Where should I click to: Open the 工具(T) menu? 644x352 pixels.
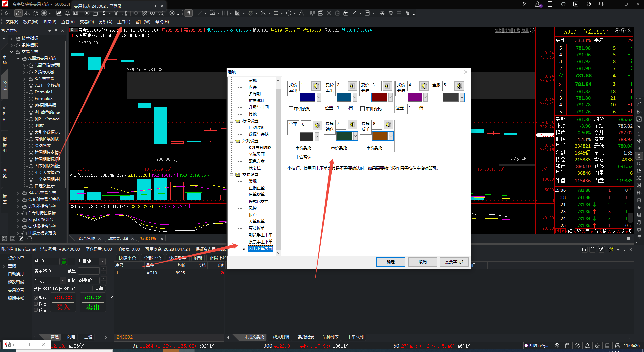click(x=124, y=22)
